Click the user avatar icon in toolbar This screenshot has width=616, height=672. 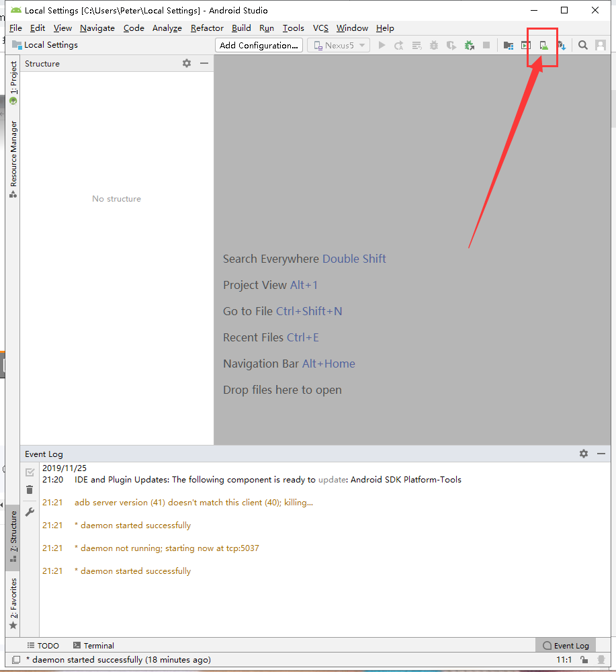[601, 45]
